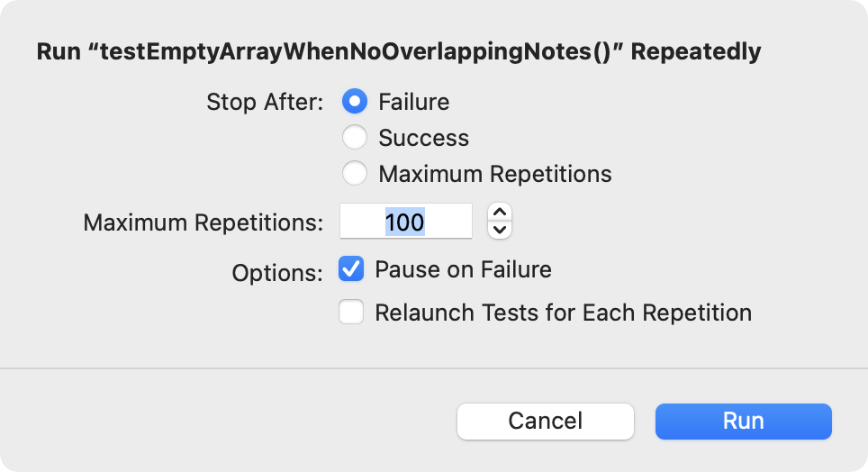The height and width of the screenshot is (472, 868).
Task: Choose the Success radio button
Action: click(355, 138)
